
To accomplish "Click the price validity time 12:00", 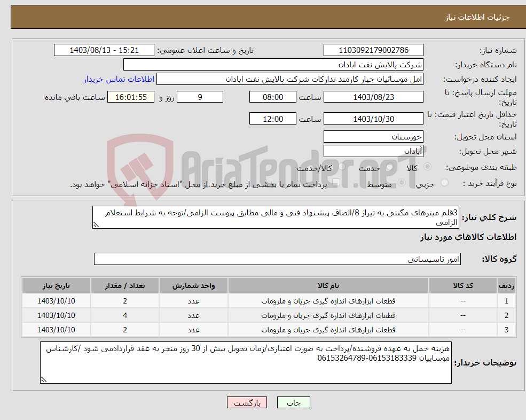I will [x=273, y=119].
